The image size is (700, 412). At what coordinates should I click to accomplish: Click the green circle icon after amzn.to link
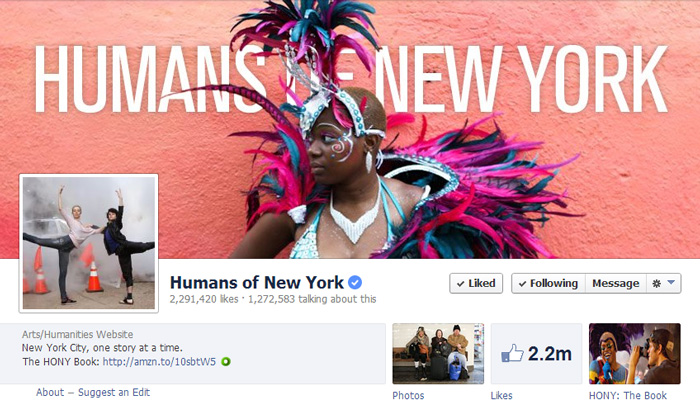click(226, 362)
